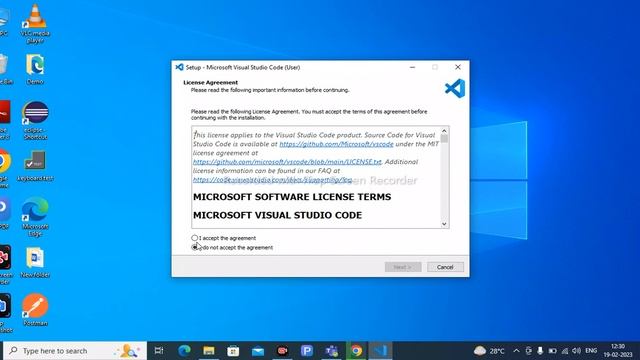Open the LICENSE.txt GitHub link
This screenshot has height=360, width=640.
pyautogui.click(x=287, y=162)
